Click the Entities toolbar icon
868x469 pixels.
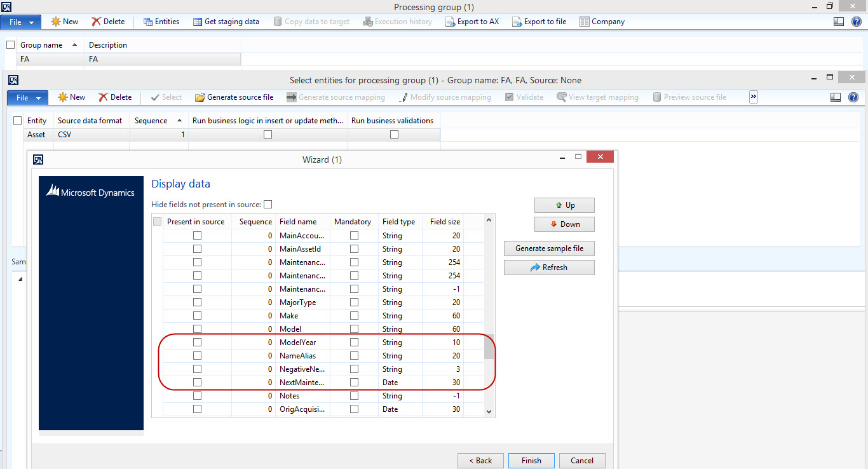coord(161,21)
